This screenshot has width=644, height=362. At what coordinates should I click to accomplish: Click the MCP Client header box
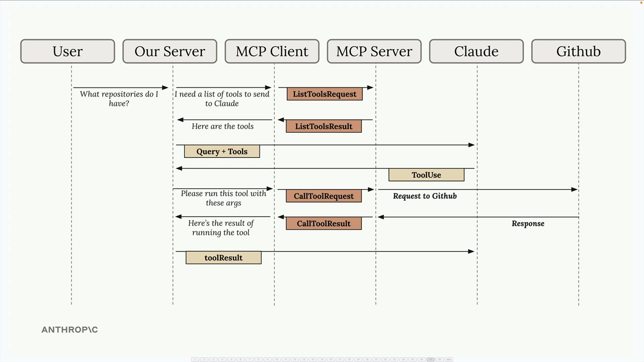click(x=272, y=51)
